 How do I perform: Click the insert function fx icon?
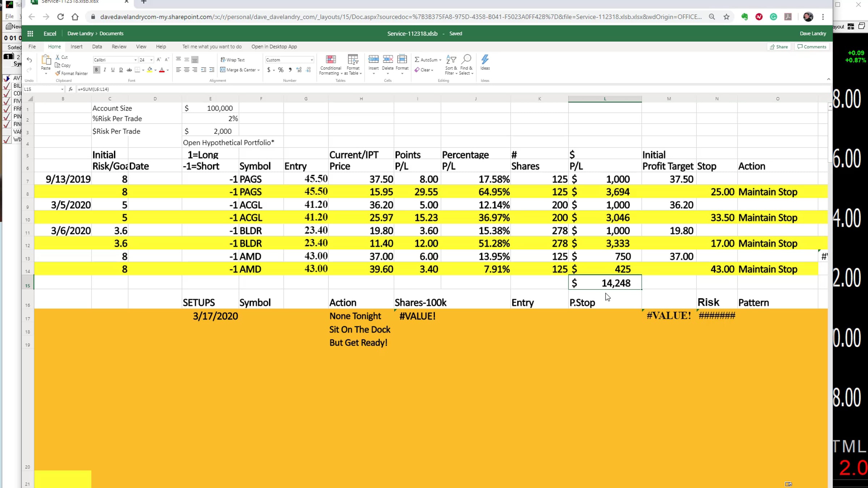tap(71, 89)
